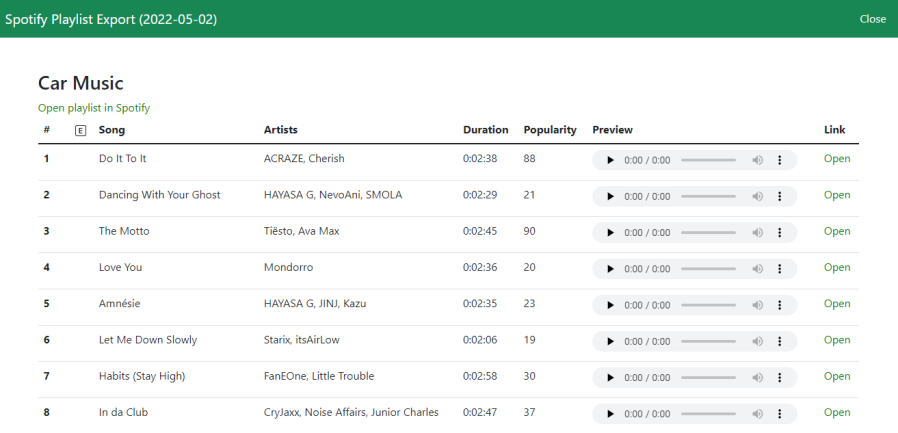Select the artist text ACRAZE, Cherish
898x433 pixels.
coord(304,159)
